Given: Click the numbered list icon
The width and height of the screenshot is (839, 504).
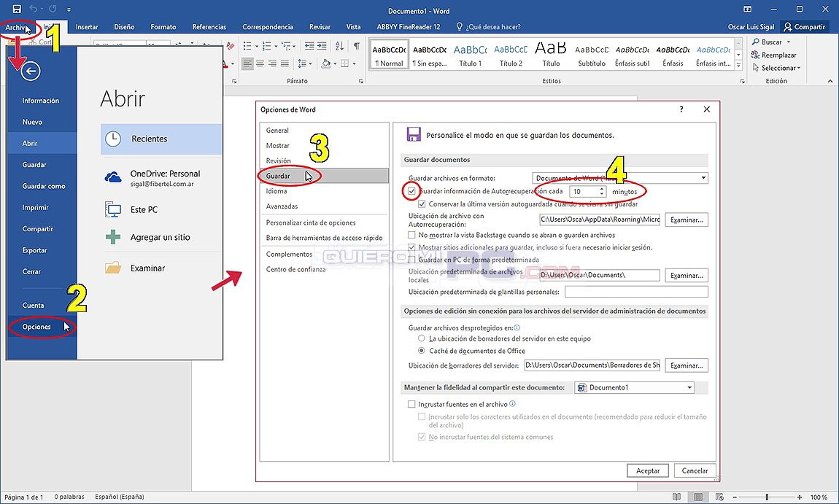Looking at the screenshot, I should 267,46.
